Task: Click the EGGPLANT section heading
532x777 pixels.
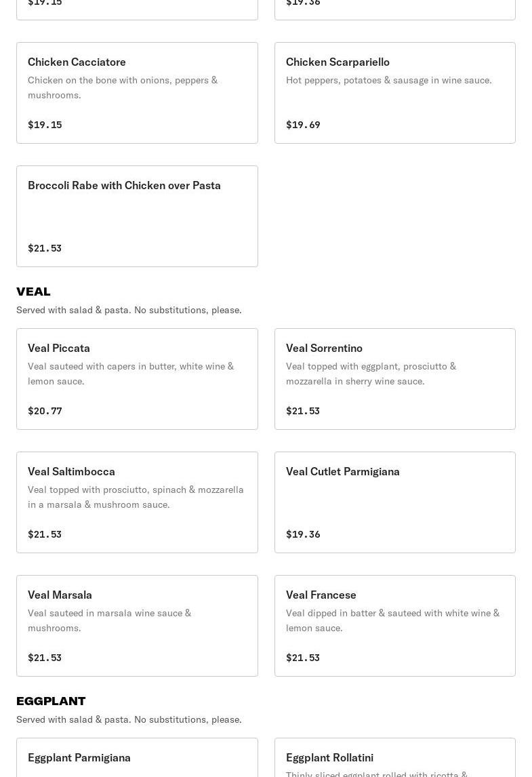Action: [x=51, y=701]
